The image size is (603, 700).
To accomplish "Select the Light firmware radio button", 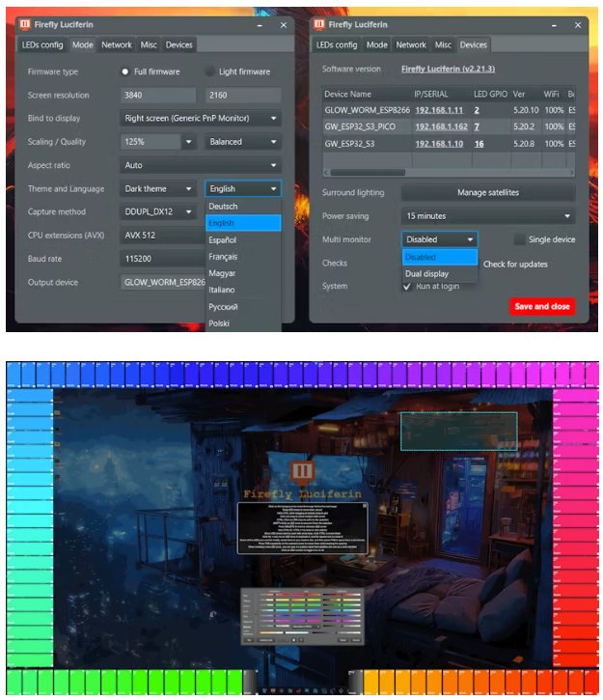I will pos(211,71).
